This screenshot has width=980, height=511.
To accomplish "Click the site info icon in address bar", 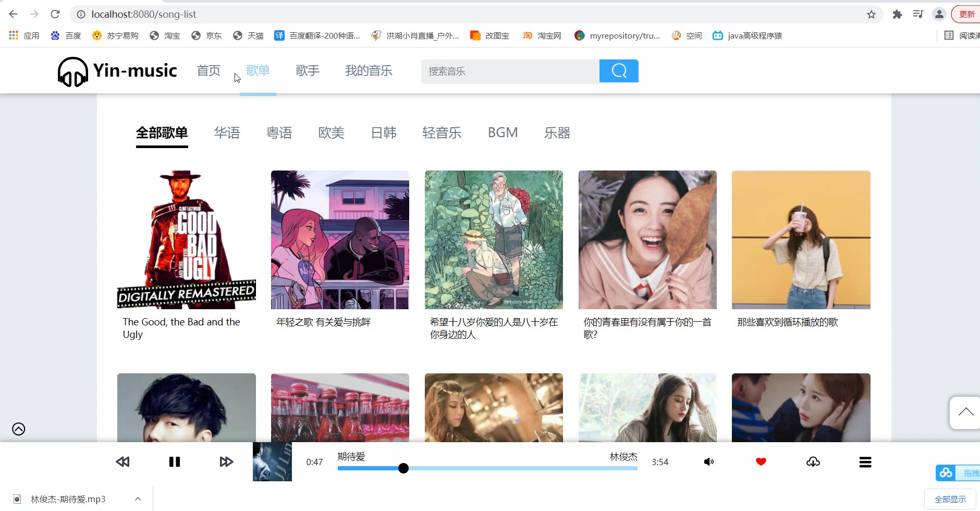I will click(x=81, y=14).
